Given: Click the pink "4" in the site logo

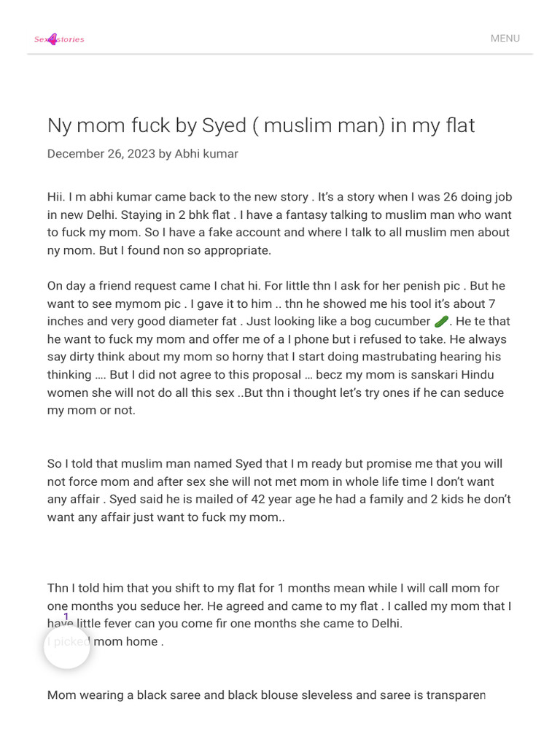Looking at the screenshot, I should 52,39.
